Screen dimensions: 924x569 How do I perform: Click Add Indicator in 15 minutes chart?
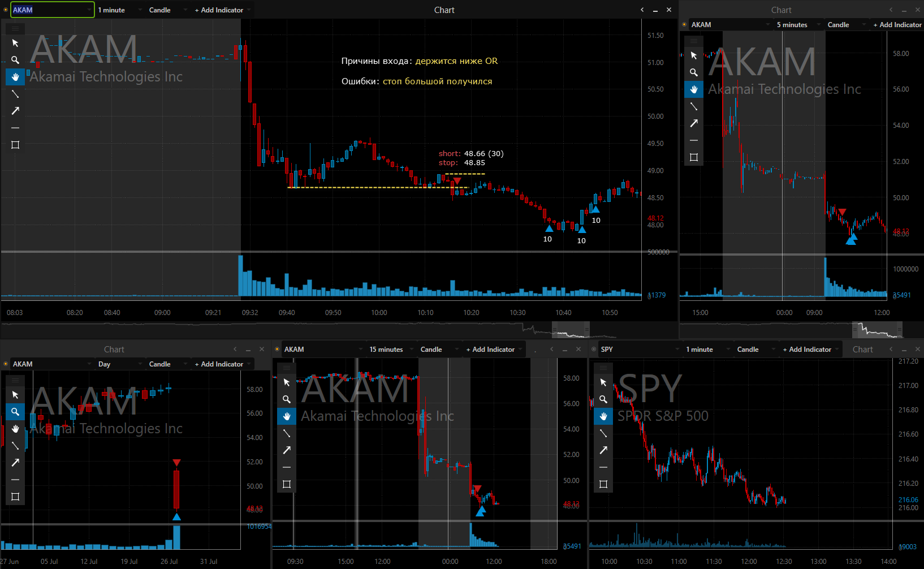[x=494, y=349]
